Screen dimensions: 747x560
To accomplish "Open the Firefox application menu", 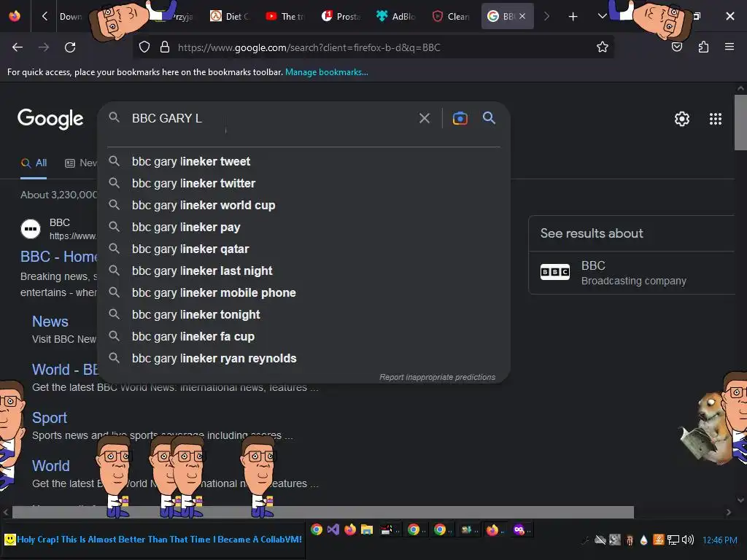I will click(729, 47).
